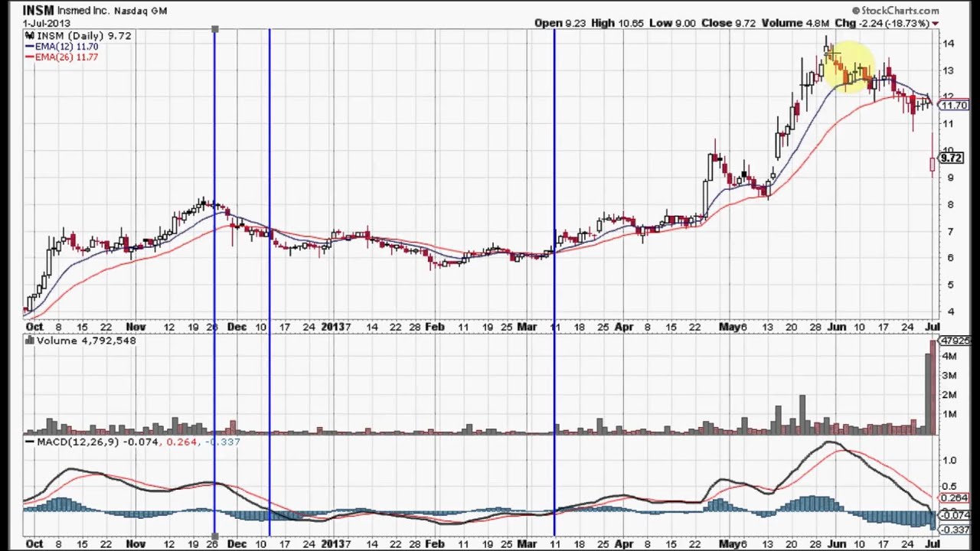The height and width of the screenshot is (551, 980).
Task: Click the boxed 9.72 tag on price axis
Action: pos(950,158)
